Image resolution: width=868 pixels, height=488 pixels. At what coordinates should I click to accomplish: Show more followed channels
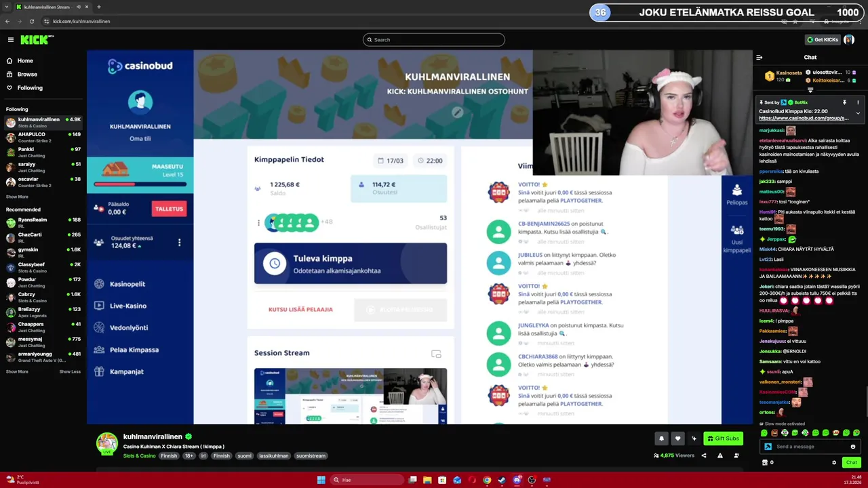pos(17,197)
